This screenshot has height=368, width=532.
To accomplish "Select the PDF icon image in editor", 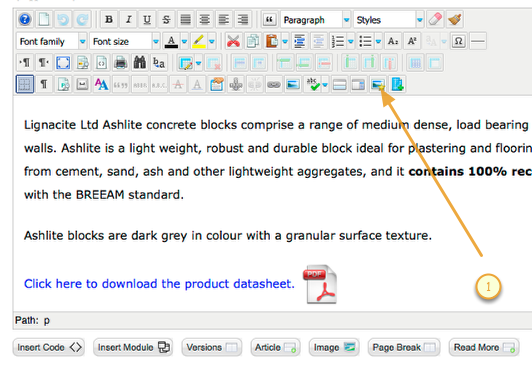I will pyautogui.click(x=321, y=284).
